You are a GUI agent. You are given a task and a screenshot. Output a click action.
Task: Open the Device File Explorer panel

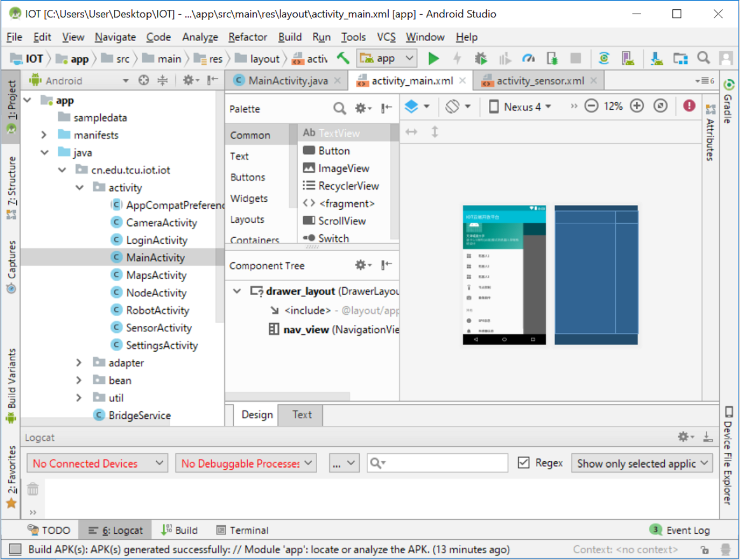729,455
